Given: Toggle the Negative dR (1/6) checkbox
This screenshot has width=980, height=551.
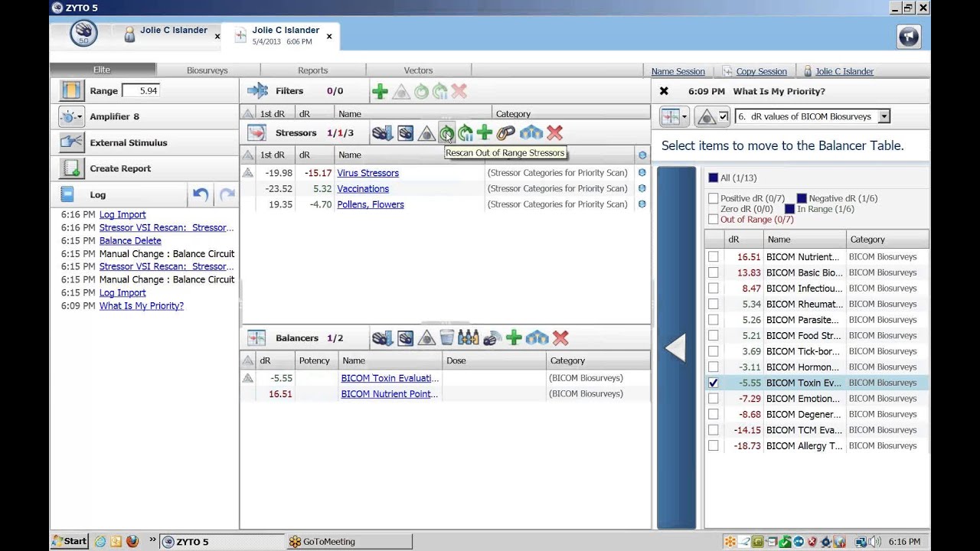Looking at the screenshot, I should [x=802, y=198].
